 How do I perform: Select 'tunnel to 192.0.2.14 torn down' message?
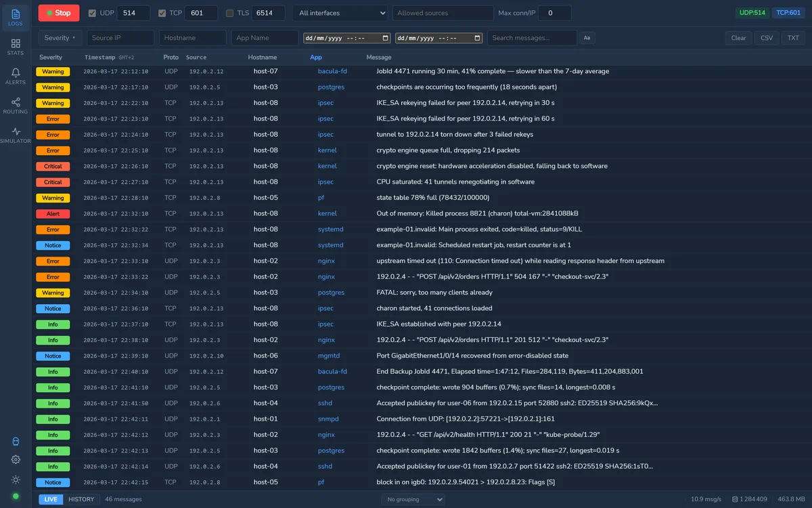click(455, 134)
